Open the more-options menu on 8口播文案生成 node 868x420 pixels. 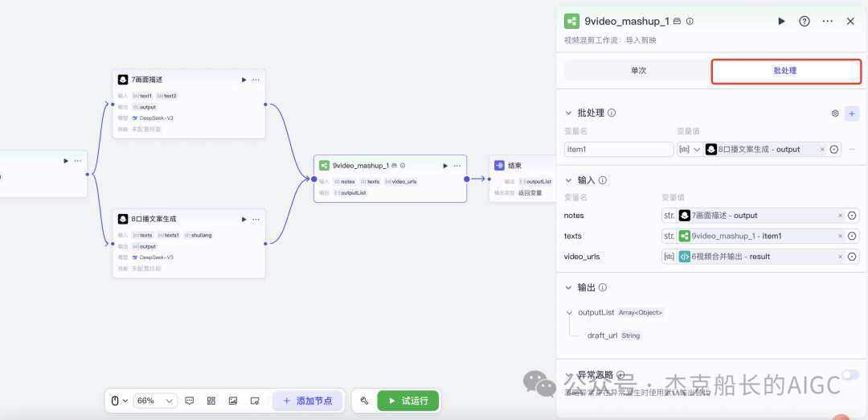click(256, 219)
